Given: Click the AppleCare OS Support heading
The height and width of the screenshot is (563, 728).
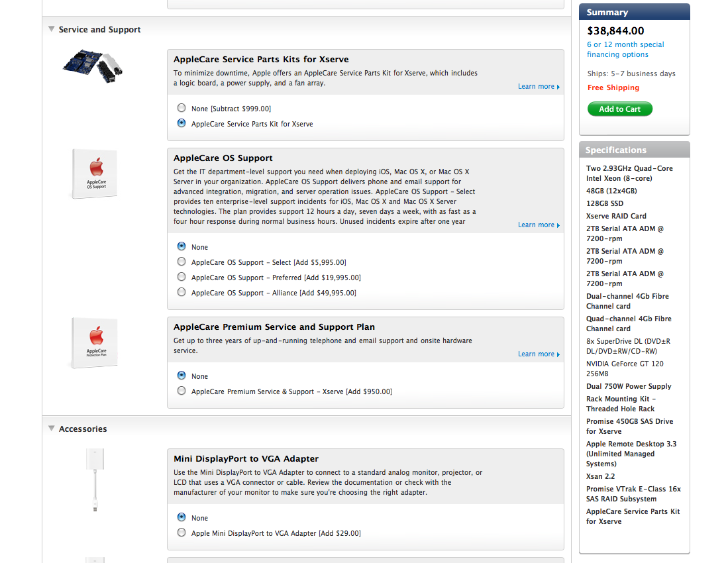Looking at the screenshot, I should (x=223, y=158).
